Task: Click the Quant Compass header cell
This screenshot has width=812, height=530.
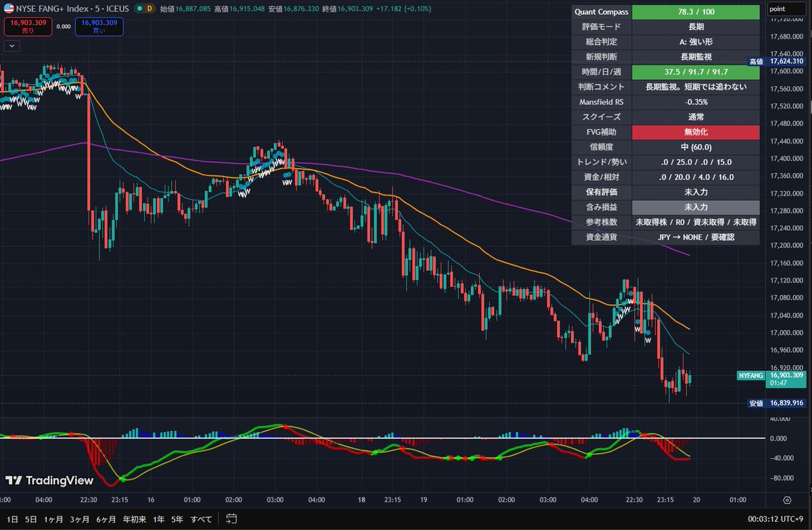Action: tap(602, 12)
